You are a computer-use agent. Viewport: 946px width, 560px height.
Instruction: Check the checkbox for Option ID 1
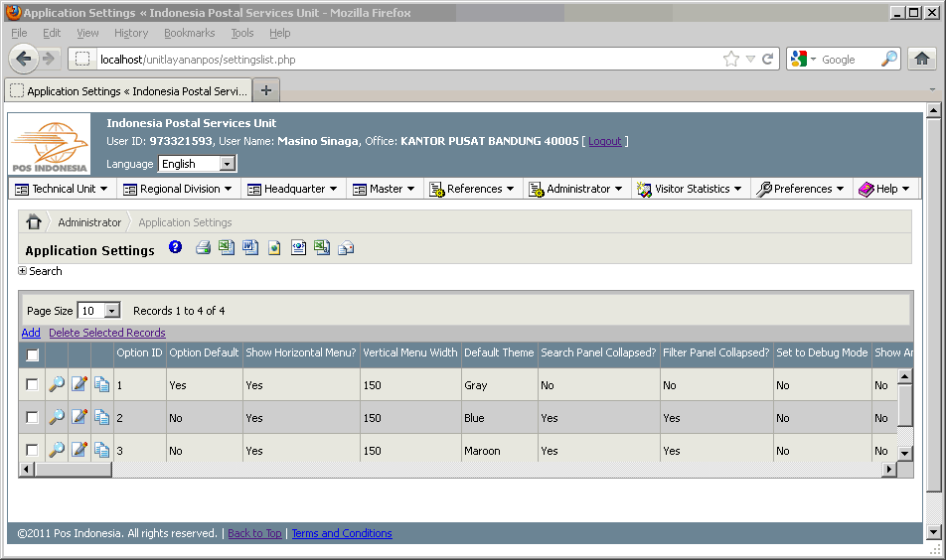(x=33, y=385)
